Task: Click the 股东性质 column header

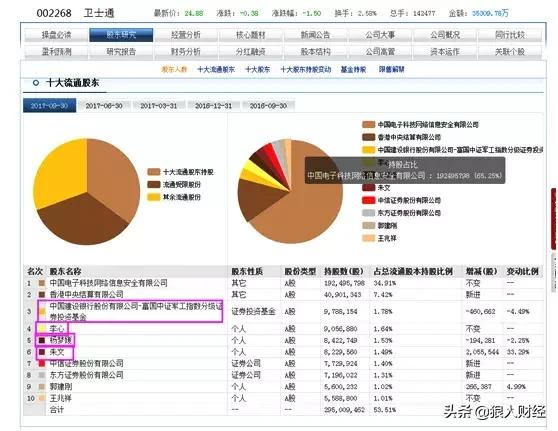Action: 247,271
